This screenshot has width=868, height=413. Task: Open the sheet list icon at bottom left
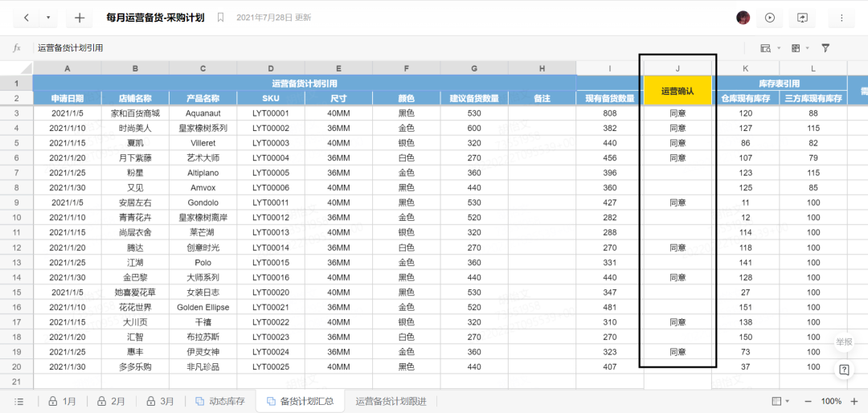18,402
